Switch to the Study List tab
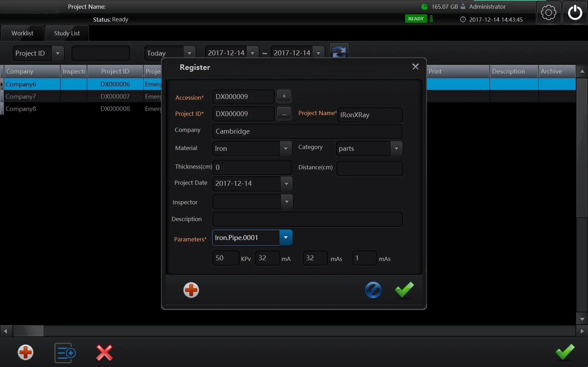 tap(67, 33)
